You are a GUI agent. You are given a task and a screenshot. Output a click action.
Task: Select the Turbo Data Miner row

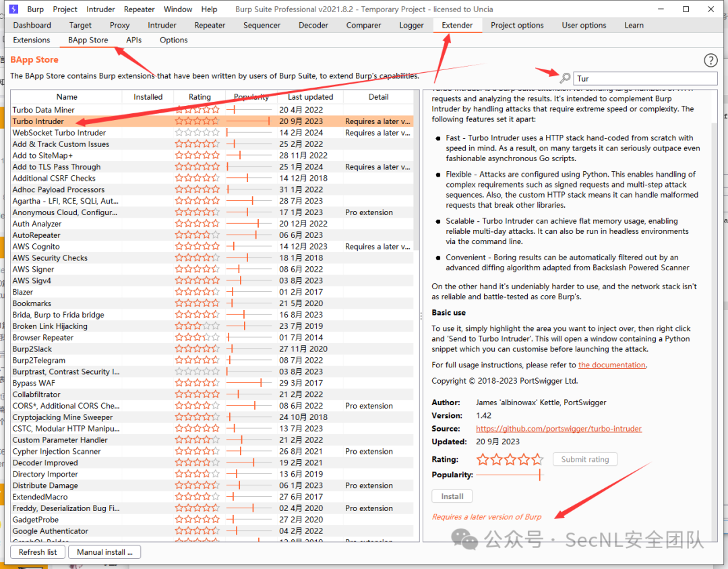coord(212,110)
